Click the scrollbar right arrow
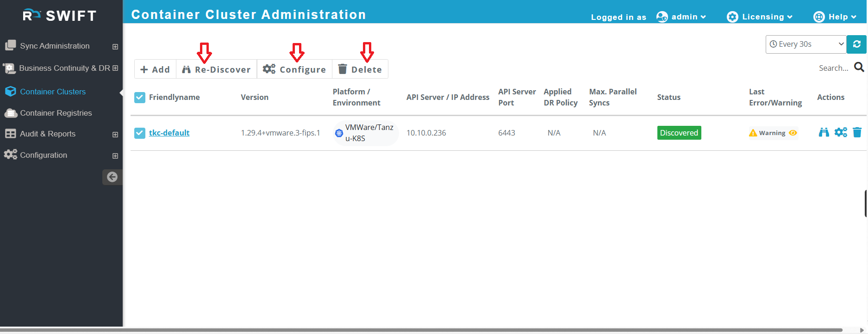The width and height of the screenshot is (868, 334). 862,330
